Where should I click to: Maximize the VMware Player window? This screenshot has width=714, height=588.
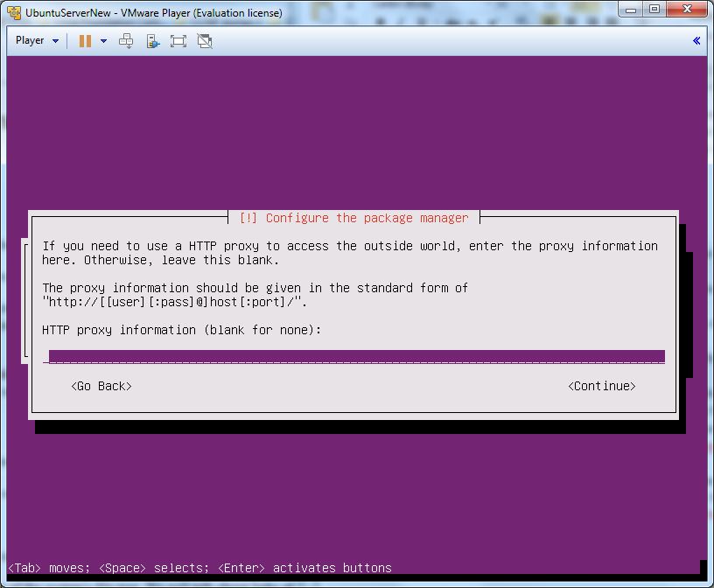654,10
